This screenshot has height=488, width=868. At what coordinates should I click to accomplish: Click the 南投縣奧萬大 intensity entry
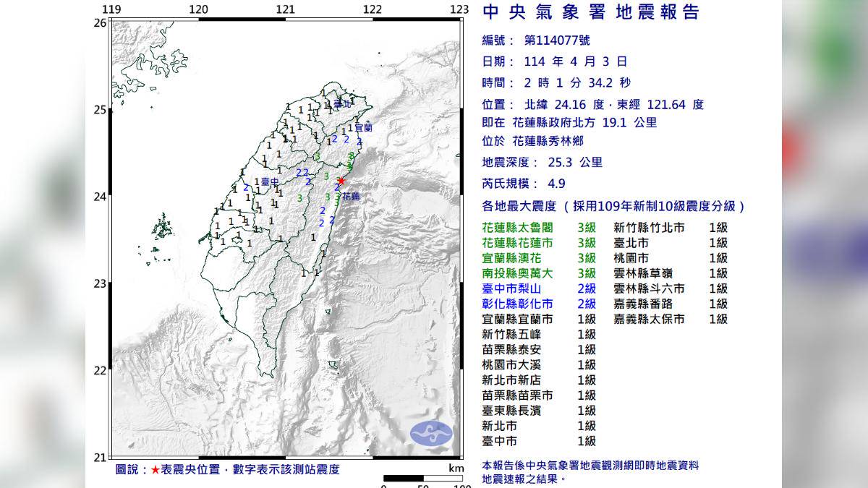tap(539, 273)
